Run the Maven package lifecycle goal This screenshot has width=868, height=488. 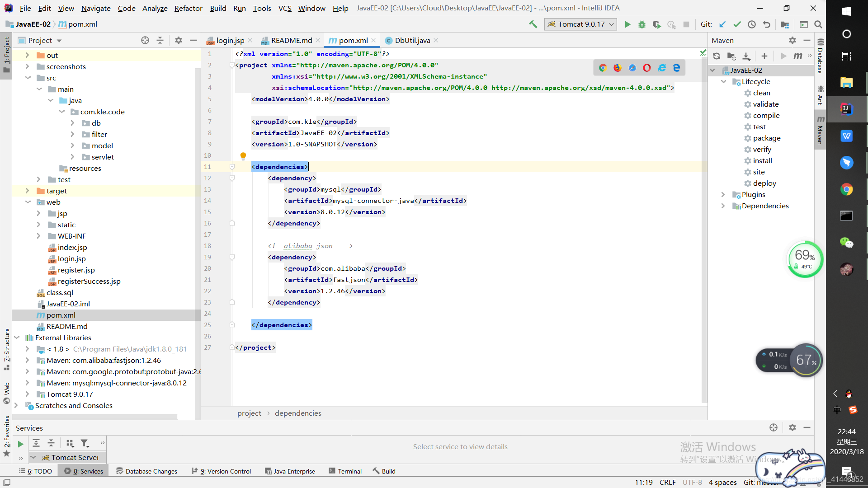766,138
